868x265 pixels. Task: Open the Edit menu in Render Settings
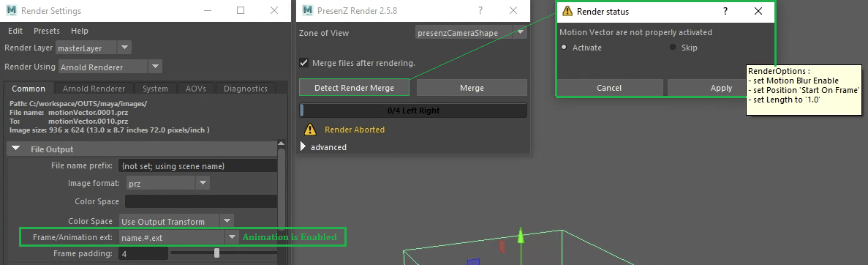[15, 31]
